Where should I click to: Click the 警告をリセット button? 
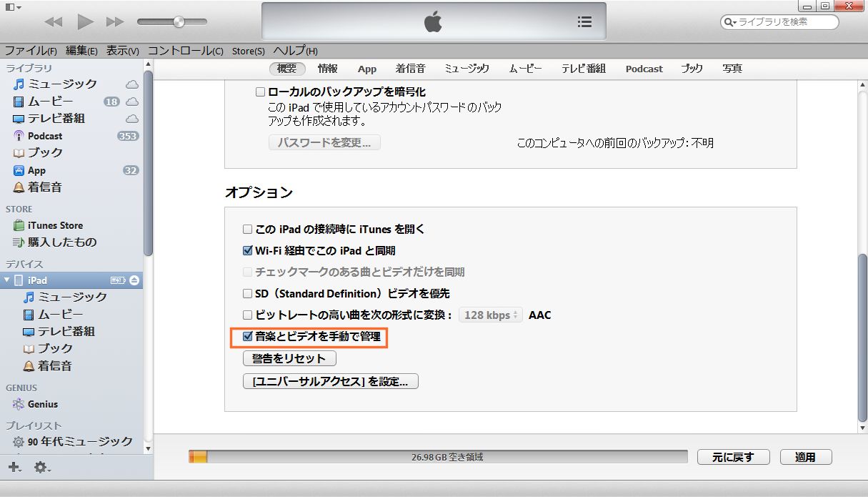pyautogui.click(x=289, y=358)
